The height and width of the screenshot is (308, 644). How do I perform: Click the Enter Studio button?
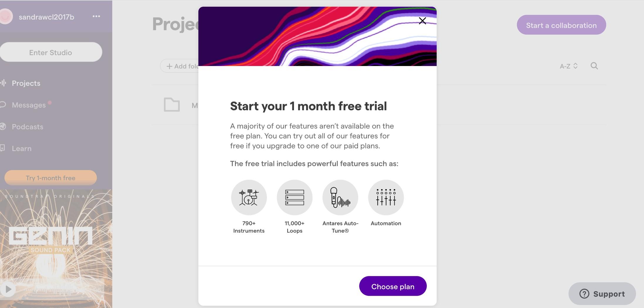pyautogui.click(x=51, y=52)
